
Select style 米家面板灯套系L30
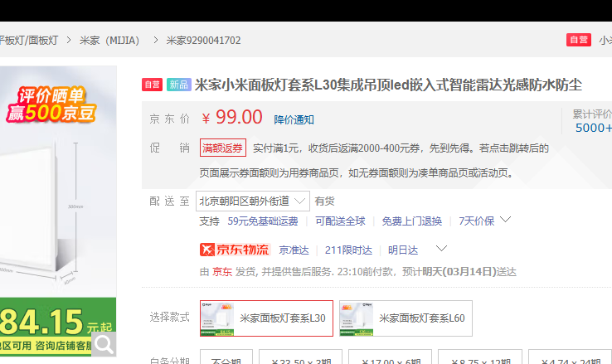266,318
